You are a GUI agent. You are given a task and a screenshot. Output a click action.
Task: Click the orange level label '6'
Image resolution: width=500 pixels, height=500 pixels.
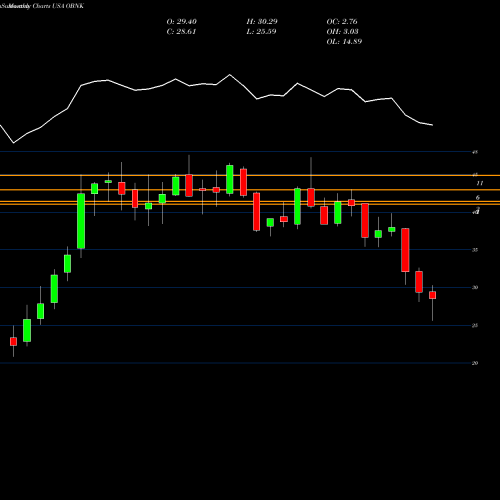coord(478,198)
